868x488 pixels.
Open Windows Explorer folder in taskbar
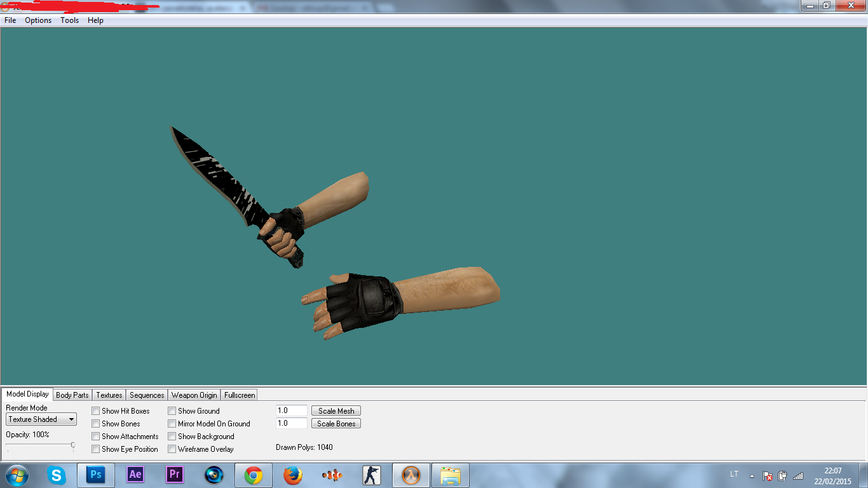(451, 475)
